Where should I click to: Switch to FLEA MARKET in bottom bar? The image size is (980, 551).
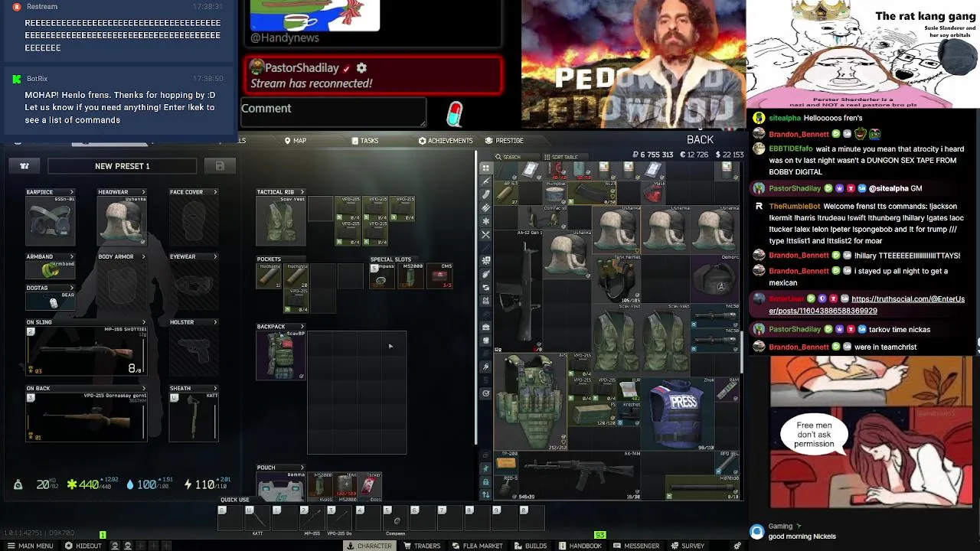tap(478, 546)
